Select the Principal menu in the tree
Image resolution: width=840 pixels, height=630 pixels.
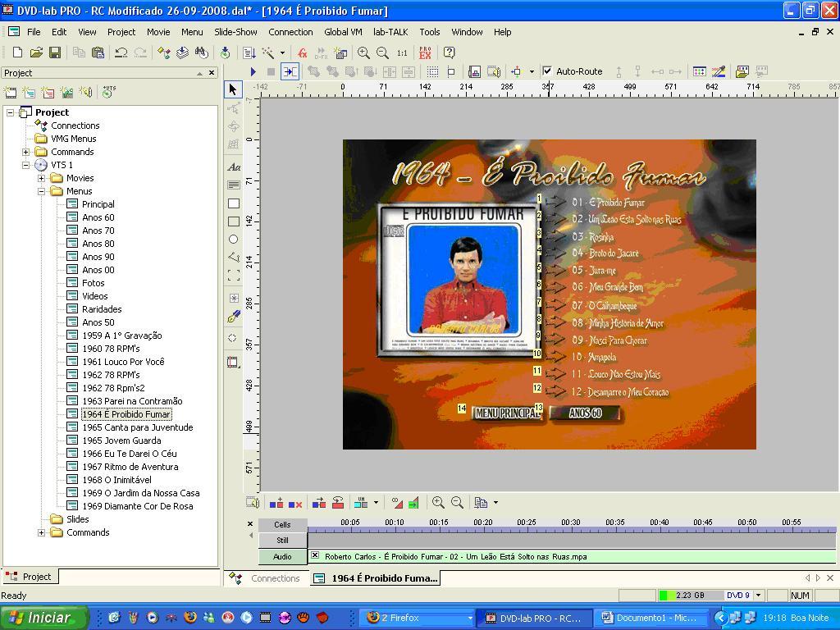tap(98, 204)
